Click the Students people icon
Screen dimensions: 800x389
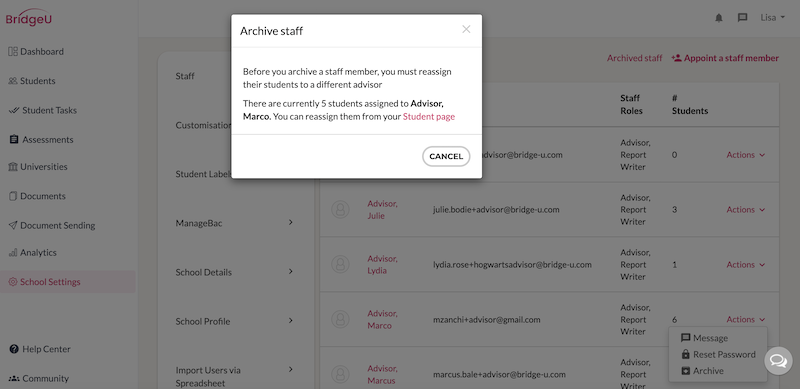tap(13, 81)
